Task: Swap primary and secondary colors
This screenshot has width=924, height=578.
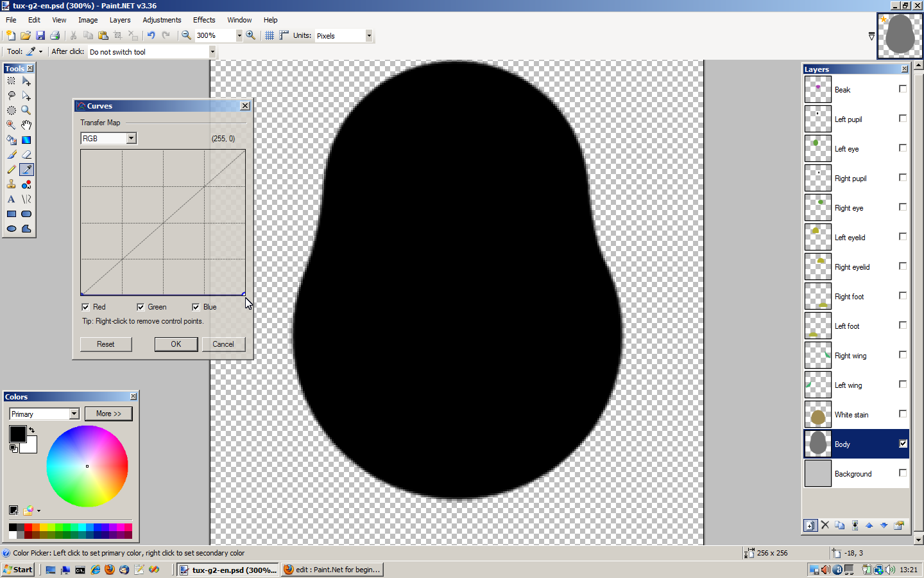Action: pyautogui.click(x=31, y=430)
